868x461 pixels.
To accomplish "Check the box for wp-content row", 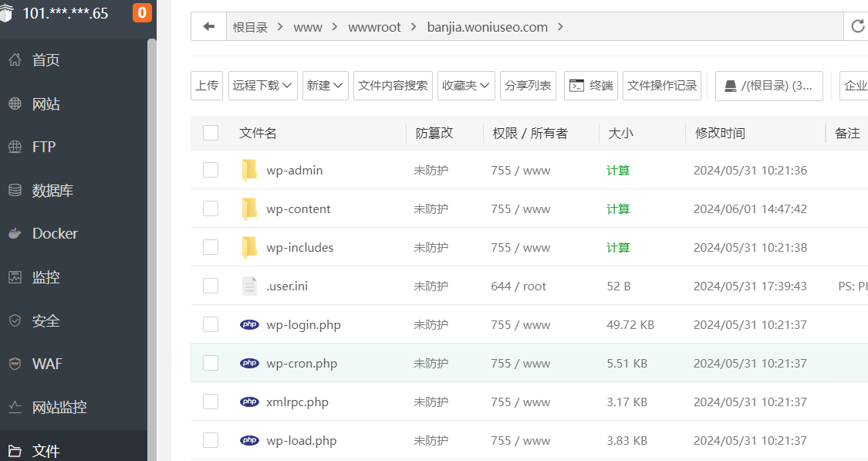I will [211, 208].
